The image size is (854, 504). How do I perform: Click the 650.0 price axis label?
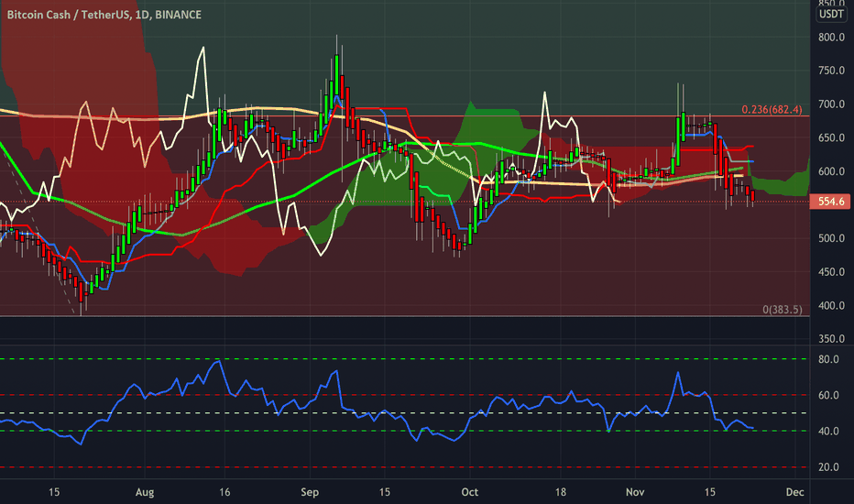tap(831, 137)
